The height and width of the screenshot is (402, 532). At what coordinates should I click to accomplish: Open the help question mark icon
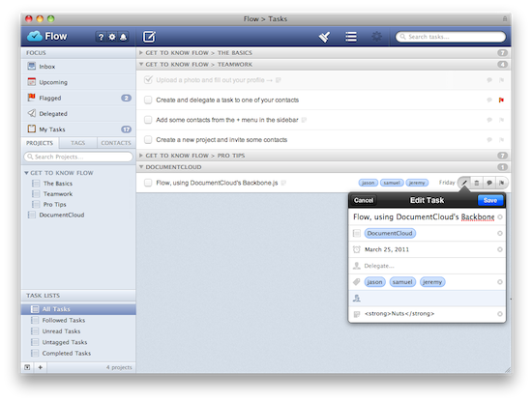(x=101, y=37)
